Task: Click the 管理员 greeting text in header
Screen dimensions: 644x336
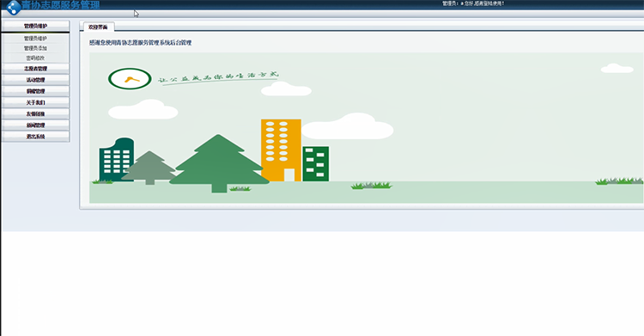Action: tap(473, 3)
